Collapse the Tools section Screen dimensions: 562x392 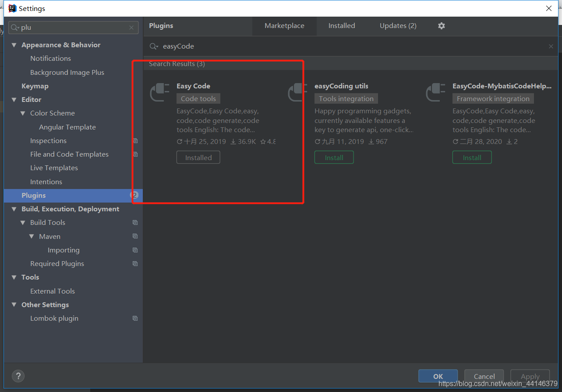[14, 277]
